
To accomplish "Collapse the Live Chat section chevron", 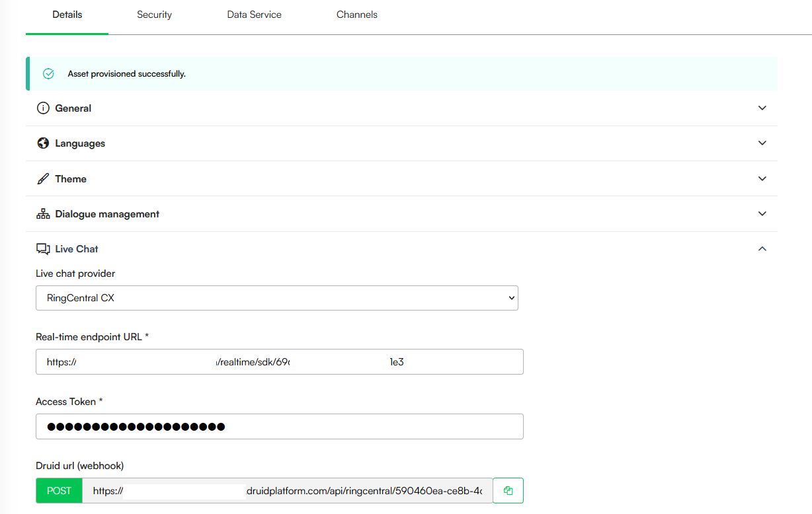I will 762,249.
